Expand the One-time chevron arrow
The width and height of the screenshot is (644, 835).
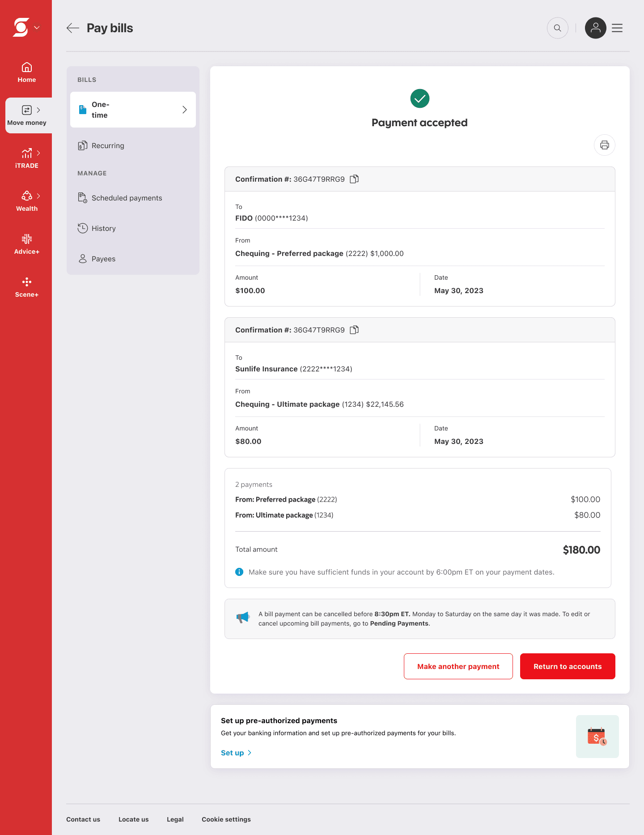pyautogui.click(x=185, y=110)
